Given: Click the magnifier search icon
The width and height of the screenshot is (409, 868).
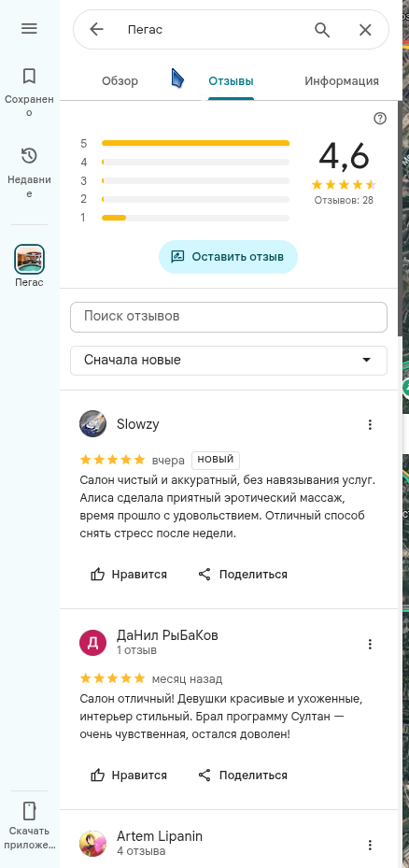Looking at the screenshot, I should pos(322,29).
